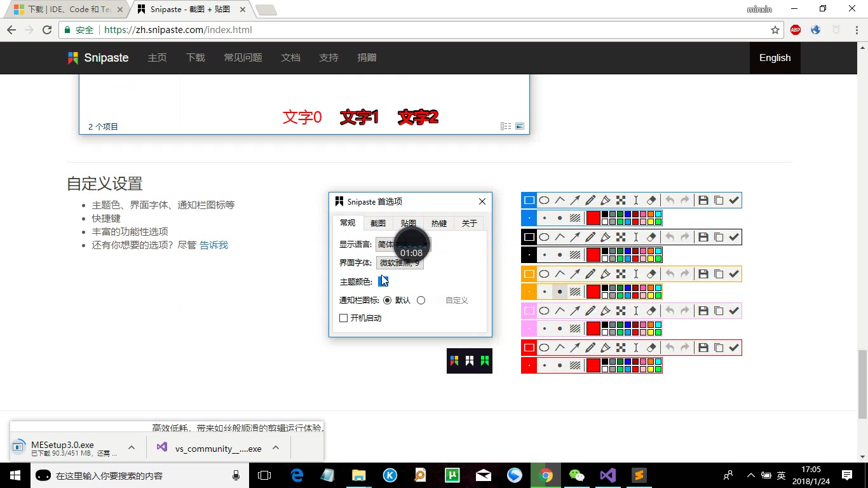868x488 pixels.
Task: Click the finish checkmark in the blue toolbar
Action: tap(734, 200)
